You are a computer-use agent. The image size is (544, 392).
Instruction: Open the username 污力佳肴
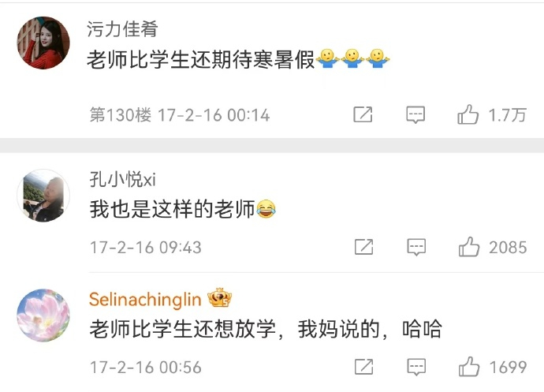pyautogui.click(x=122, y=29)
